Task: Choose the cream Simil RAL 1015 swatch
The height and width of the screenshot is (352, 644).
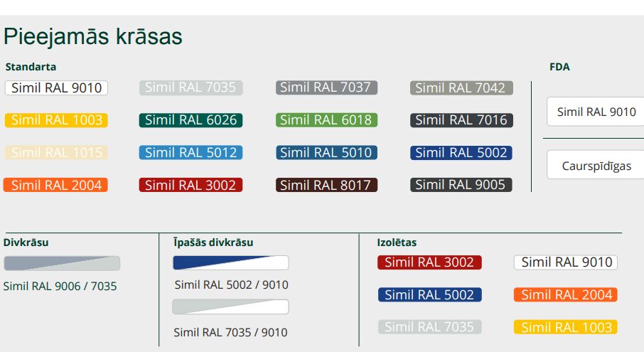Action: [57, 152]
